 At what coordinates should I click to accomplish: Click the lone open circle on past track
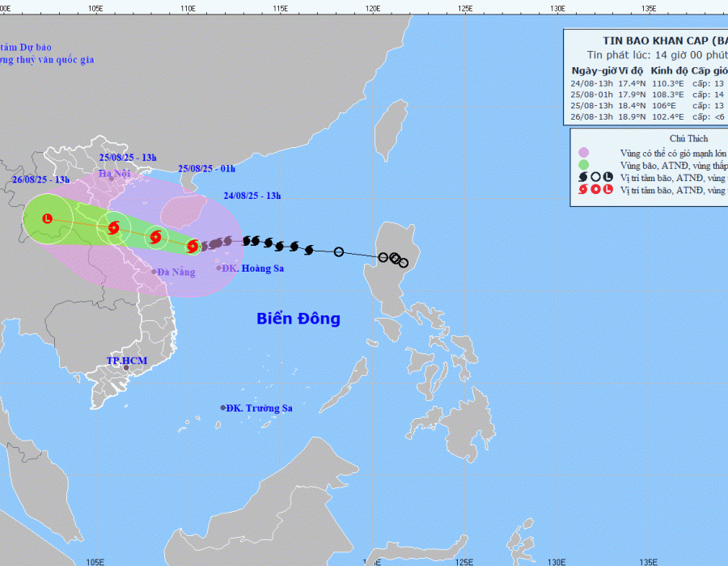coord(339,252)
